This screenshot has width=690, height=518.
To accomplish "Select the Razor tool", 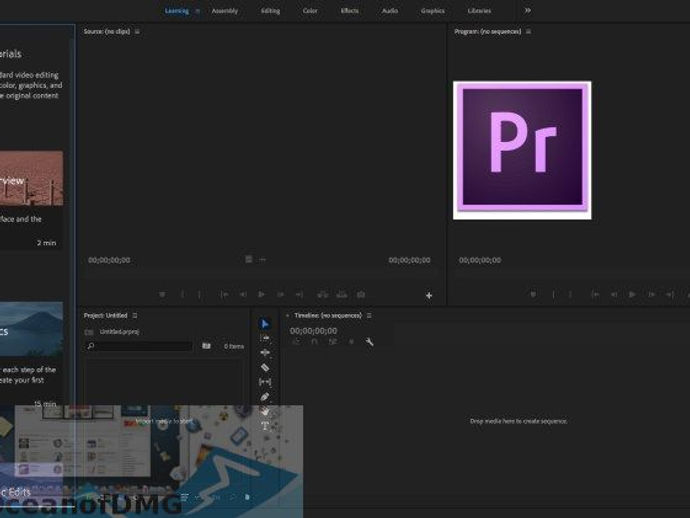I will 265,367.
